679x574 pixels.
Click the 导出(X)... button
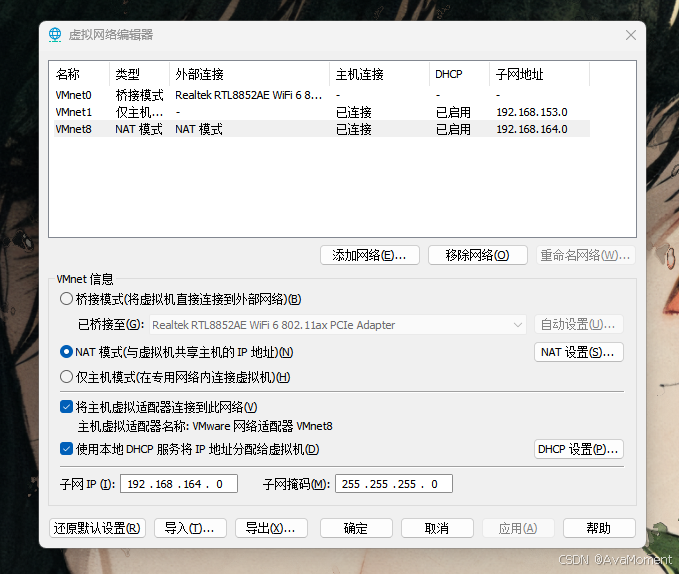271,528
